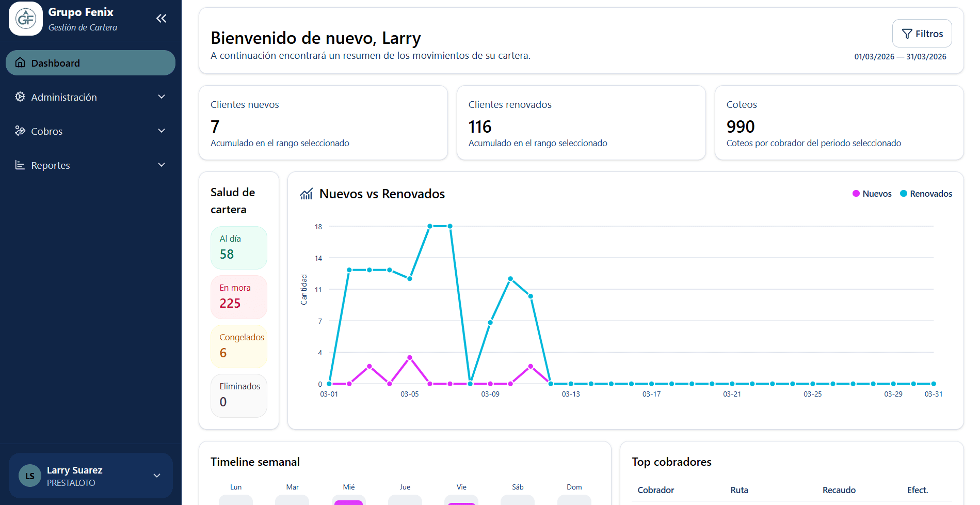Click the Renovados peak point at 18
This screenshot has height=505, width=980.
tap(430, 226)
